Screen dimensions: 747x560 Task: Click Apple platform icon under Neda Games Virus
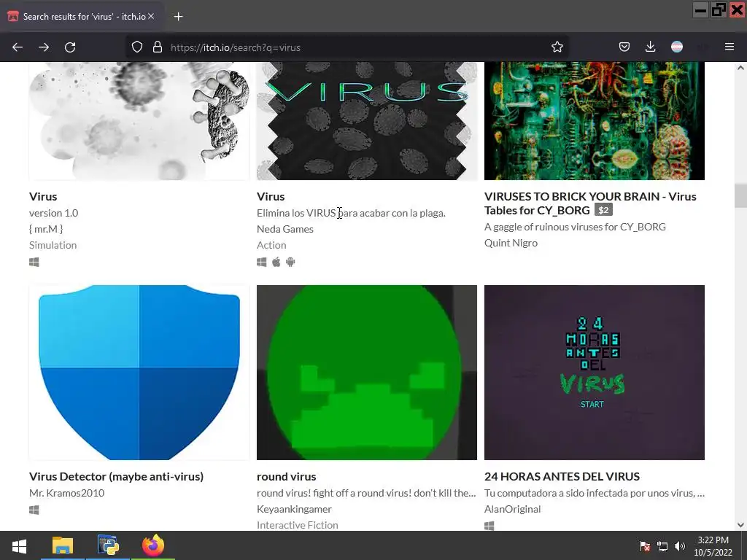[276, 262]
